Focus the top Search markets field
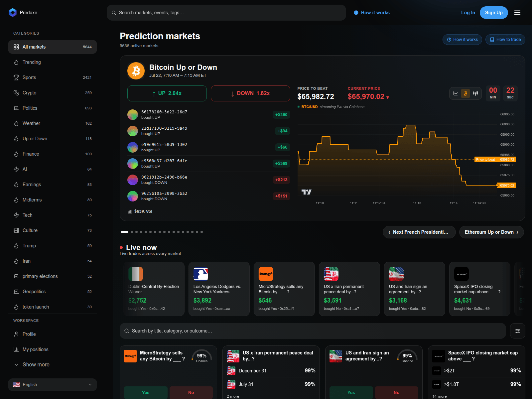This screenshot has height=399, width=532. (226, 13)
